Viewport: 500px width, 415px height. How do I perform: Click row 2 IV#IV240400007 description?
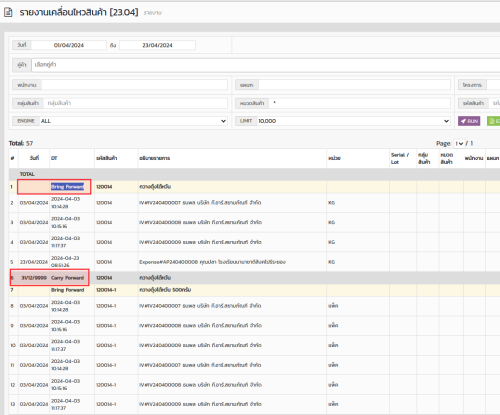pos(200,203)
